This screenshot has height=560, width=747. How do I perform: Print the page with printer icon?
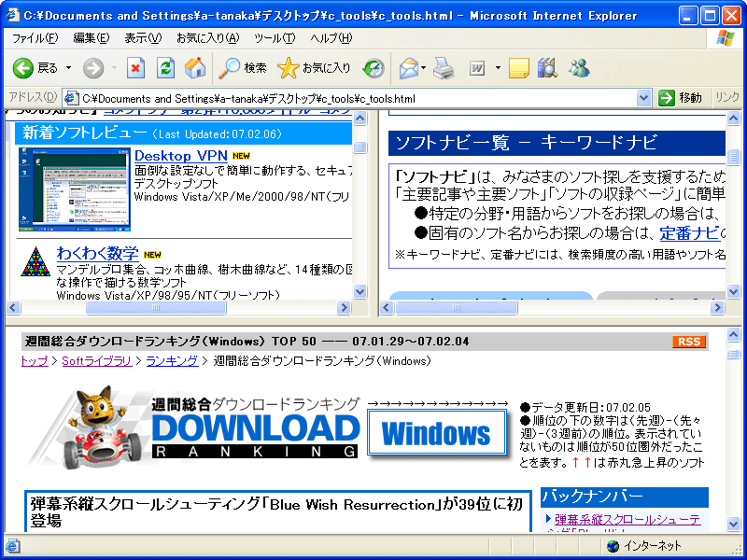(x=444, y=68)
